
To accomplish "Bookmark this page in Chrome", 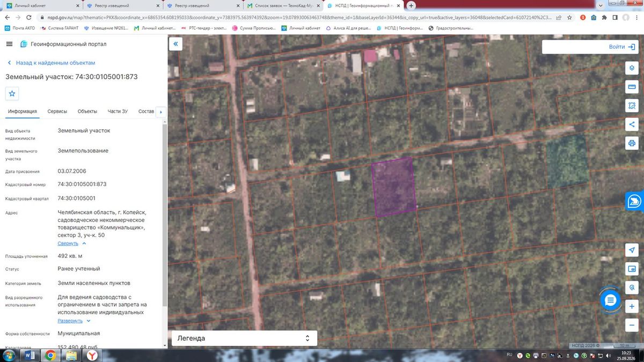I will coord(570,17).
